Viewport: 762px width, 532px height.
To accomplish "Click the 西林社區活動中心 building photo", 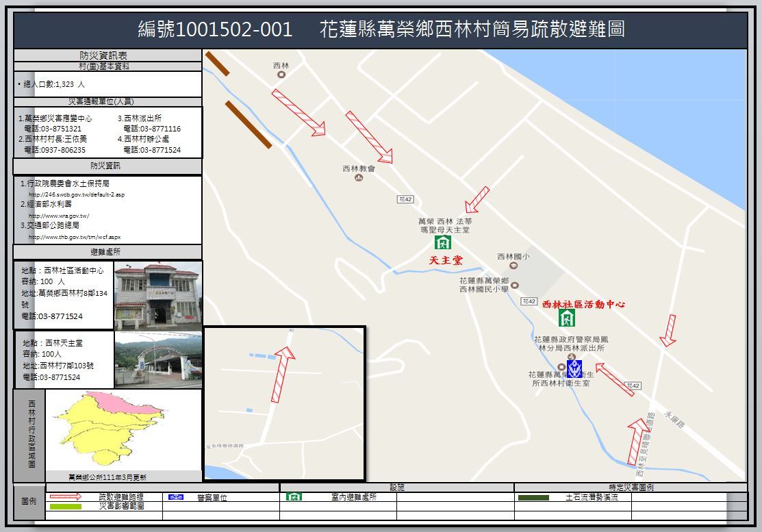I will 158,296.
